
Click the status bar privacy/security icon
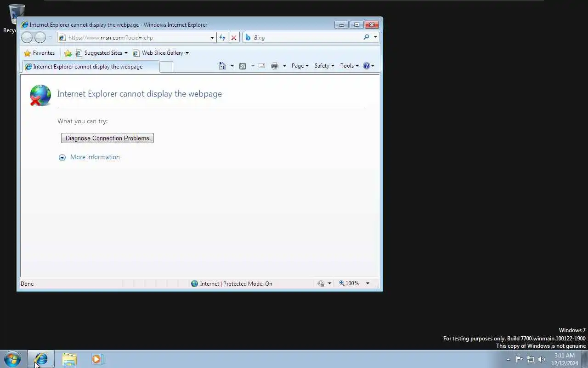click(x=321, y=283)
